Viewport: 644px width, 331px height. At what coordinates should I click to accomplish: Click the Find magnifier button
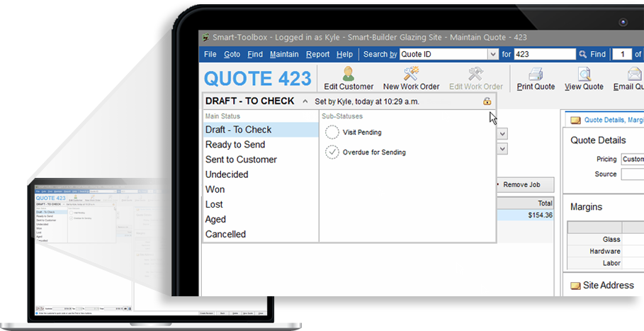pyautogui.click(x=592, y=54)
